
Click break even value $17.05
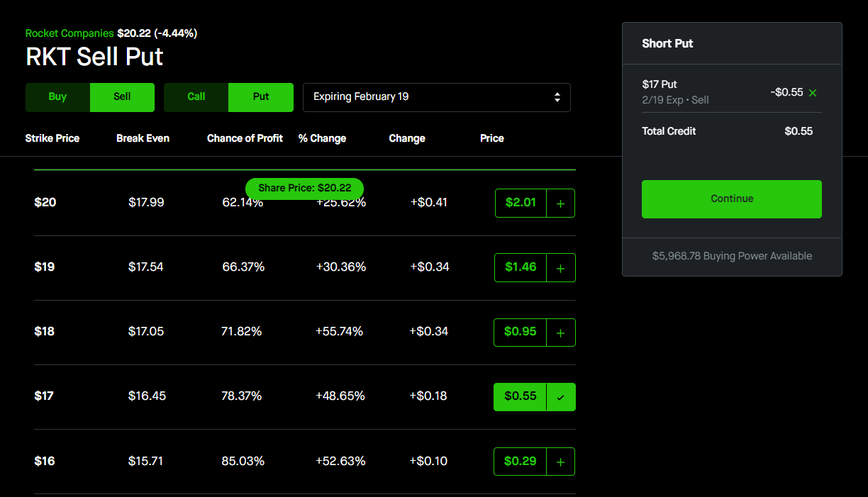146,332
